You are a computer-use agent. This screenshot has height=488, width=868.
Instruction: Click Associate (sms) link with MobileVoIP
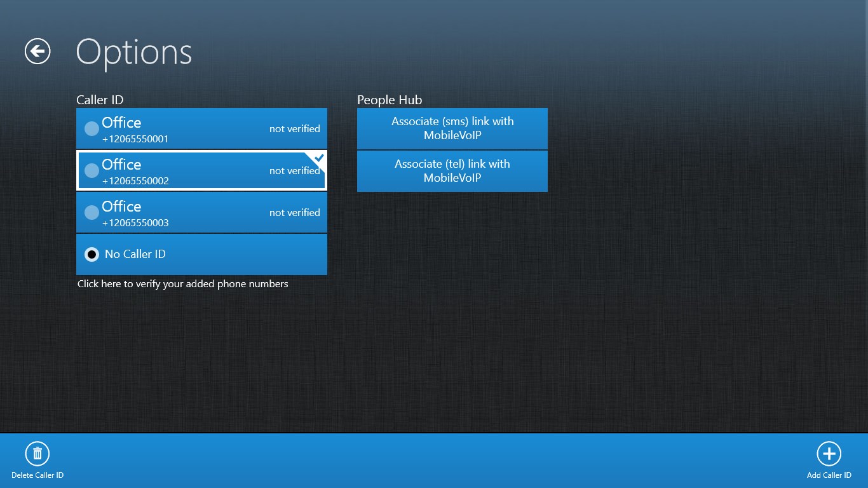point(452,128)
